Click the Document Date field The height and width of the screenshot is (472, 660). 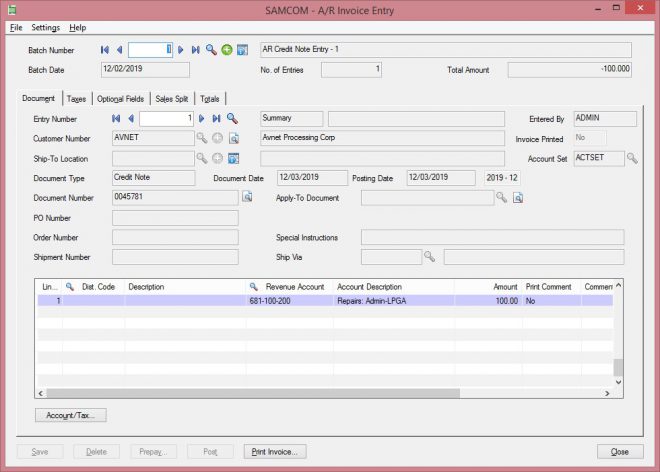click(x=312, y=178)
